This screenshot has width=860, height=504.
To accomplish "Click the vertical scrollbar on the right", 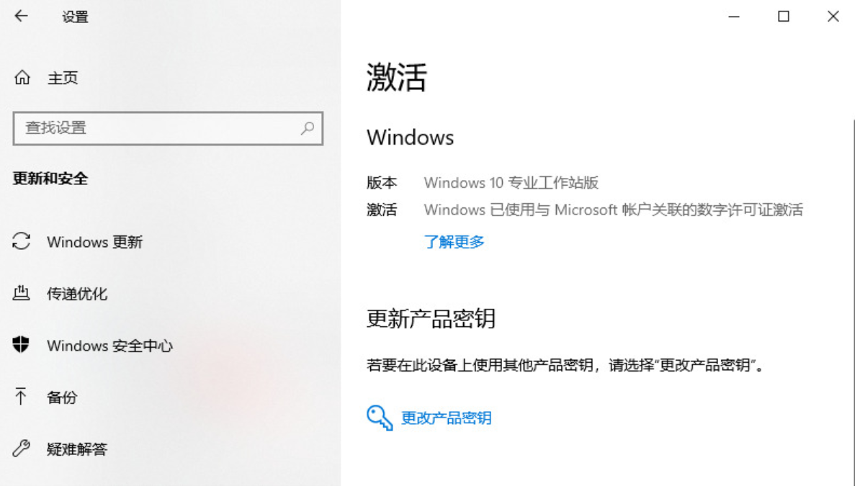I will click(854, 302).
